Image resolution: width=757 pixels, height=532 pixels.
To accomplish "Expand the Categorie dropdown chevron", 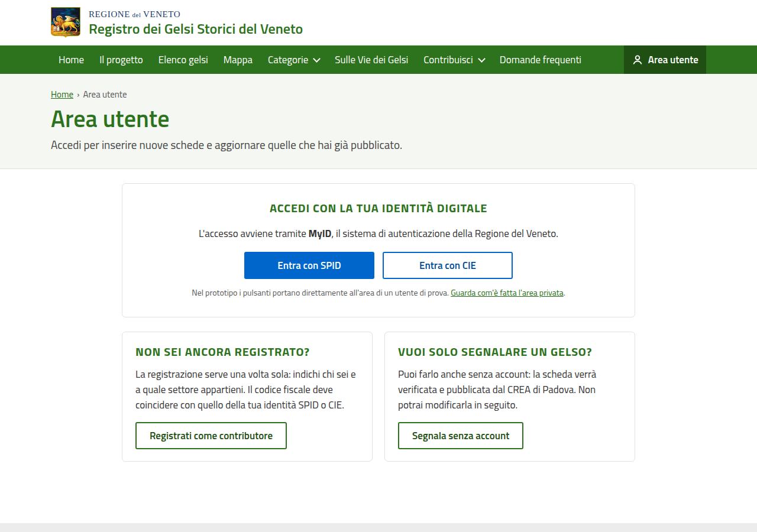I will 316,60.
